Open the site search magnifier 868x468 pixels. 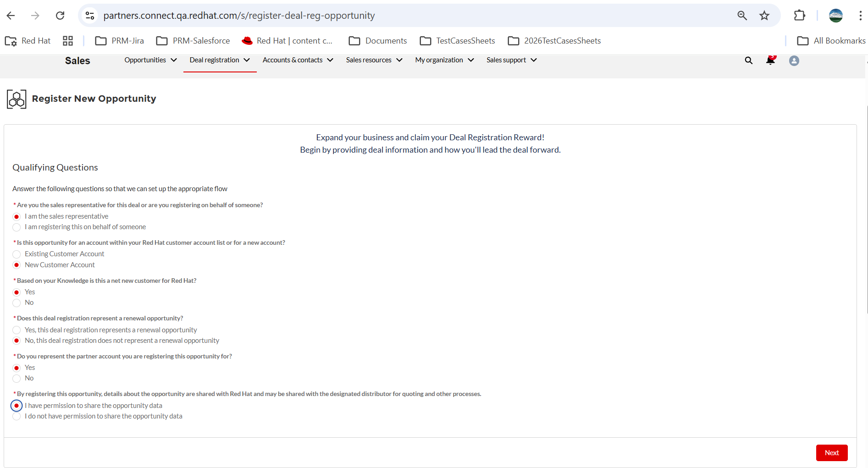749,61
